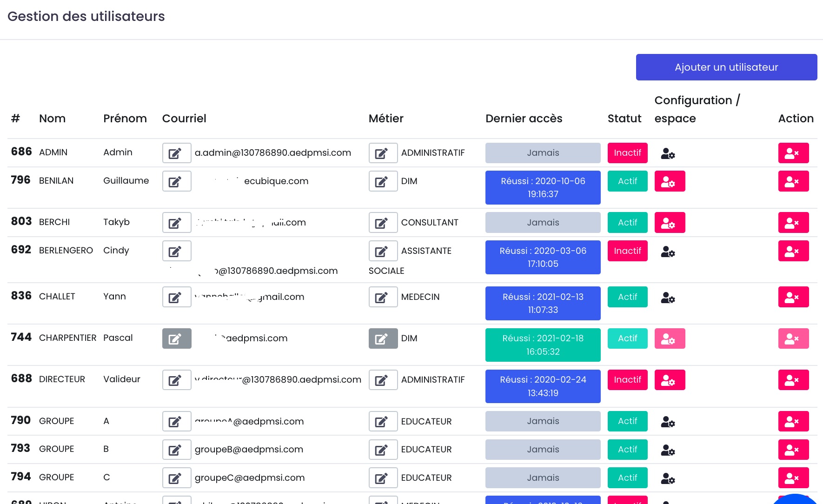Open configuration for user 836 CHALLET
This screenshot has height=504, width=823.
[668, 297]
